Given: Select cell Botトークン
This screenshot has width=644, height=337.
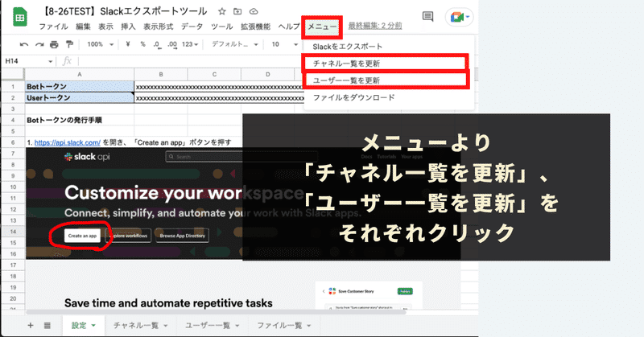Looking at the screenshot, I should pyautogui.click(x=80, y=87).
